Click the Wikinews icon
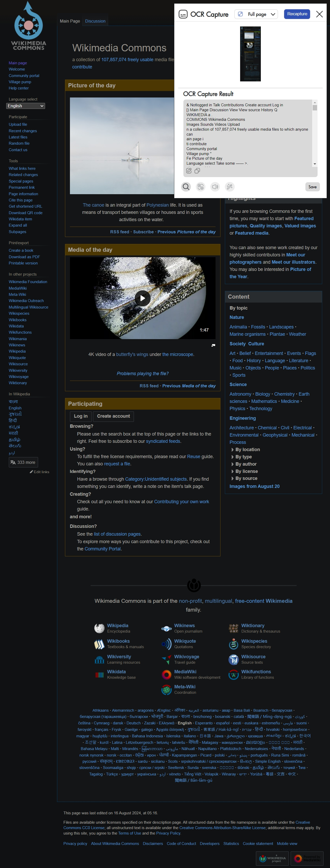Screen dimensions: 330x868 coord(166,628)
